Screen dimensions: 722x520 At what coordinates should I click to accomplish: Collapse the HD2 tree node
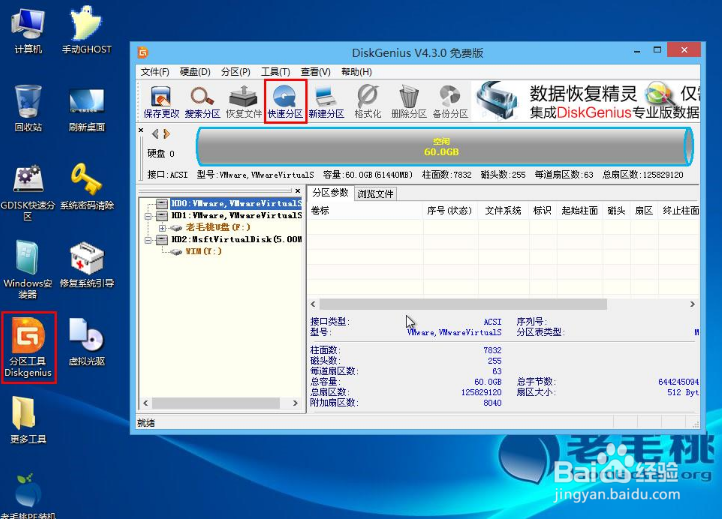[148, 240]
